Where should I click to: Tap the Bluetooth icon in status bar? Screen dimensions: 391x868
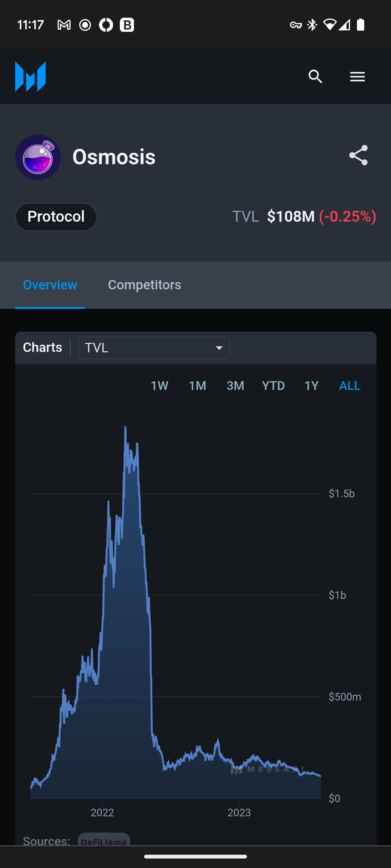(x=312, y=25)
